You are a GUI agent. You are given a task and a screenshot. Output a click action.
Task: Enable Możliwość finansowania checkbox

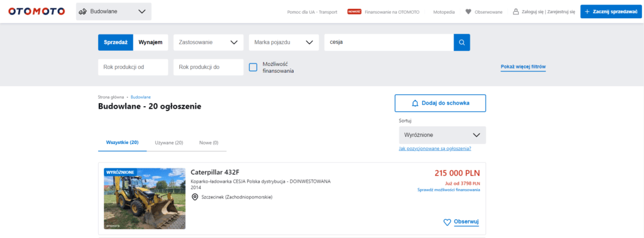click(253, 67)
